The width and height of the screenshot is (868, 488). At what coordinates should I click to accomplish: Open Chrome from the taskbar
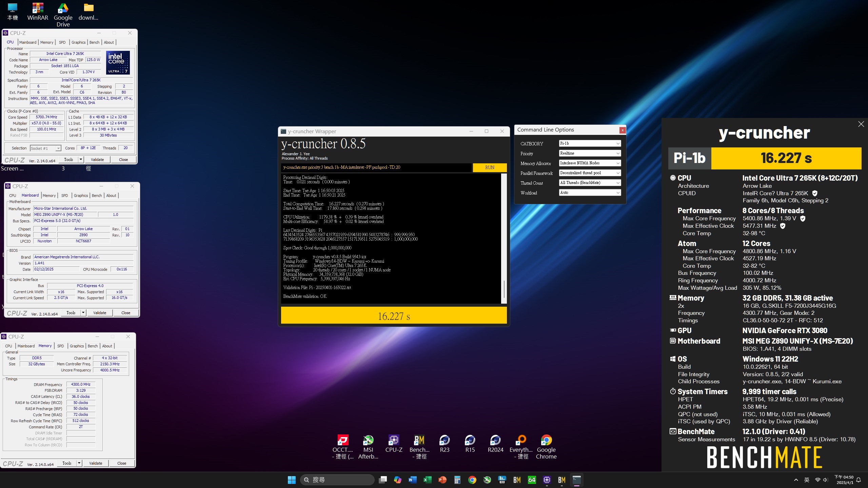pos(472,480)
